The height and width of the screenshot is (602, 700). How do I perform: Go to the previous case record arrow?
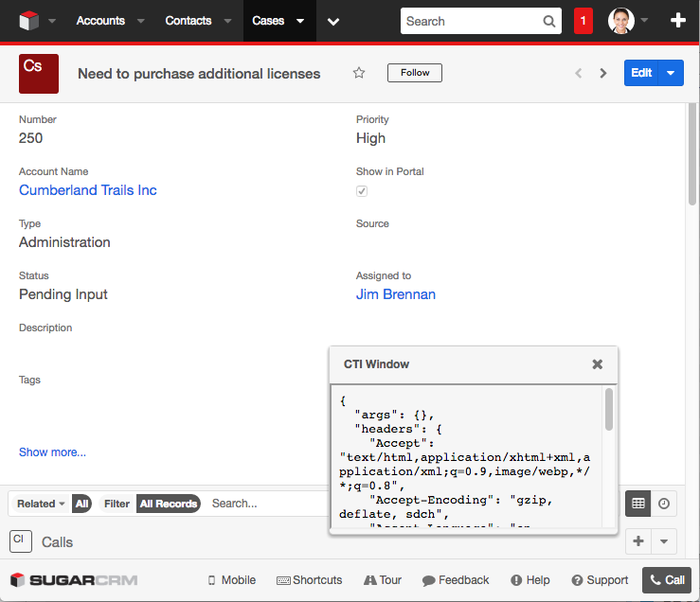(x=578, y=73)
